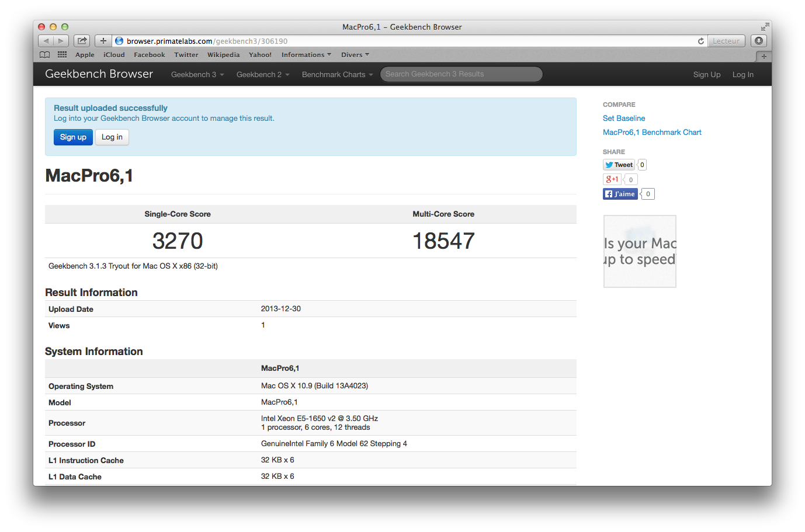This screenshot has width=805, height=532.
Task: Click the L1 Instruction Cache 32 KB value
Action: point(277,460)
